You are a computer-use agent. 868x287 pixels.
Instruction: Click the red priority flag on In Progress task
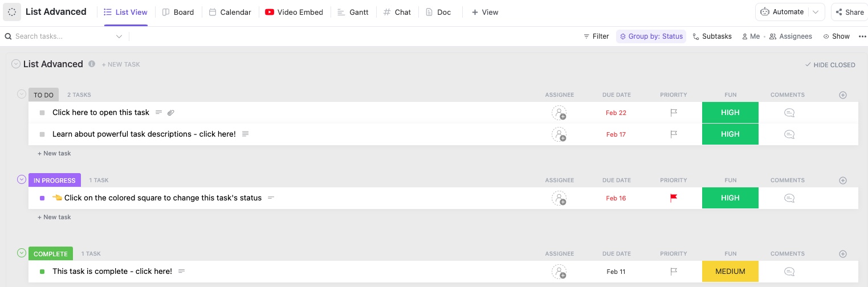(674, 198)
